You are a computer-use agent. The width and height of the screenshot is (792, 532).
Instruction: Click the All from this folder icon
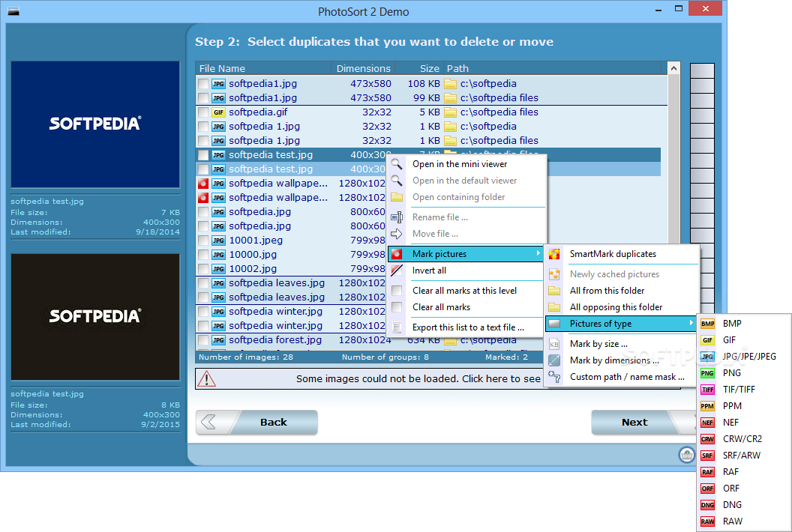[x=554, y=291]
